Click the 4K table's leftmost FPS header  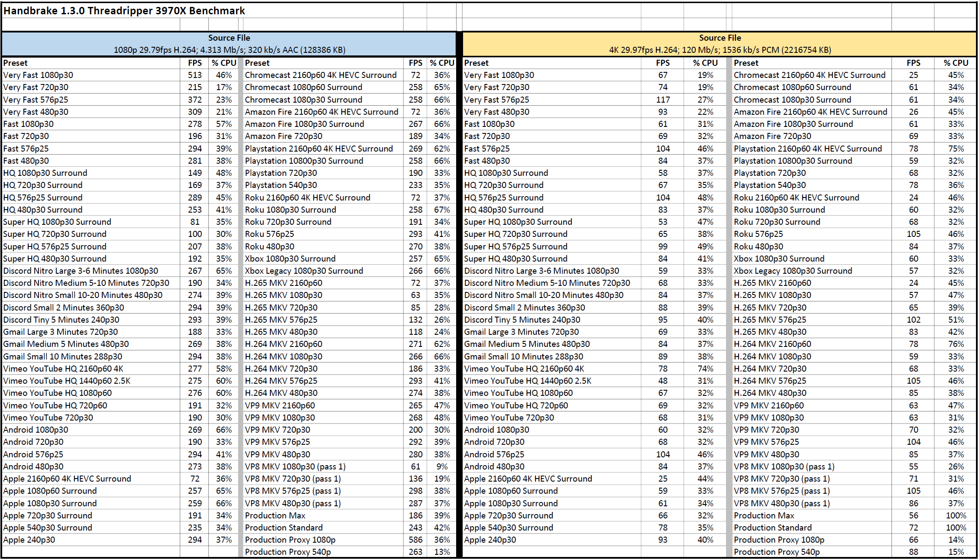662,63
